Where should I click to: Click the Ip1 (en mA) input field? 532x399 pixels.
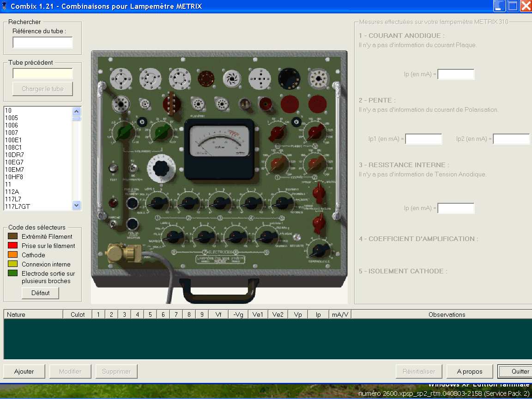click(423, 139)
